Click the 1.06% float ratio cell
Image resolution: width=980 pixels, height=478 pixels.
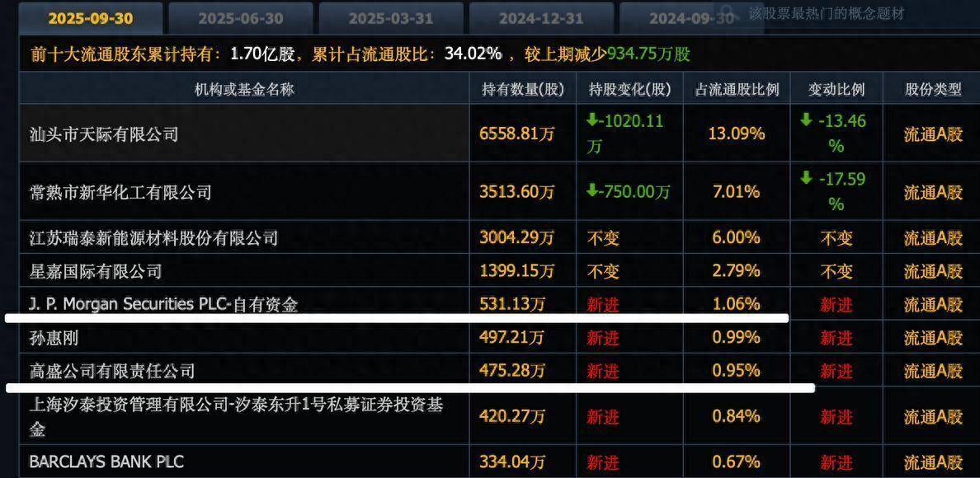point(737,304)
